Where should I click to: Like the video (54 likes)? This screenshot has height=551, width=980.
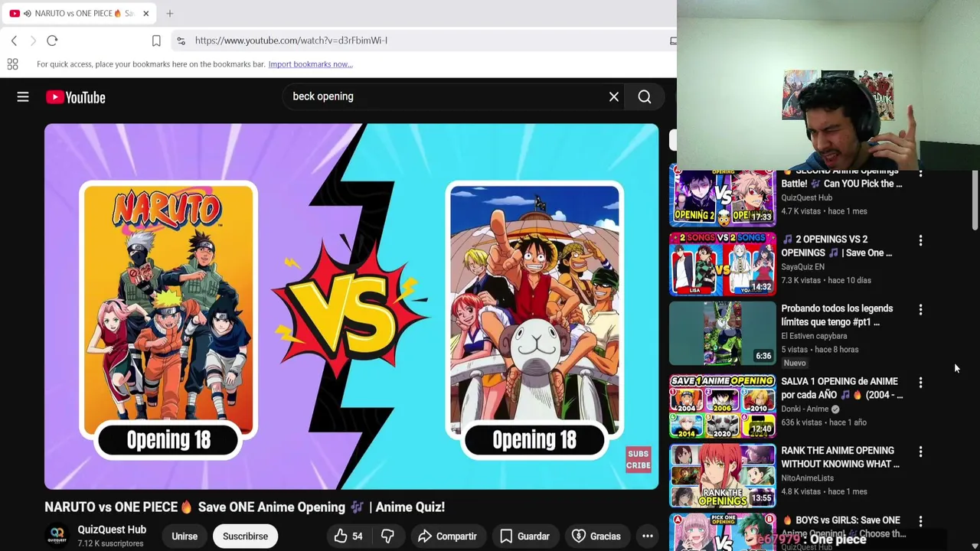348,536
